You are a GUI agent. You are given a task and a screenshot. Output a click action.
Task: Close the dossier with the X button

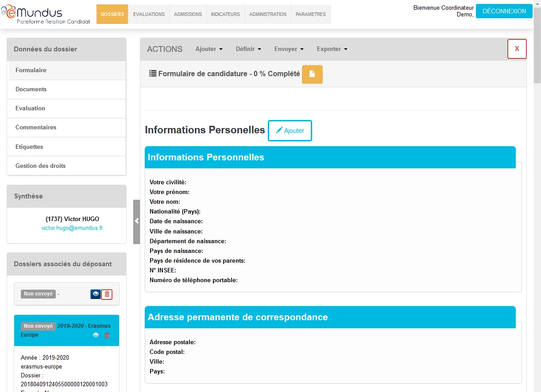517,49
